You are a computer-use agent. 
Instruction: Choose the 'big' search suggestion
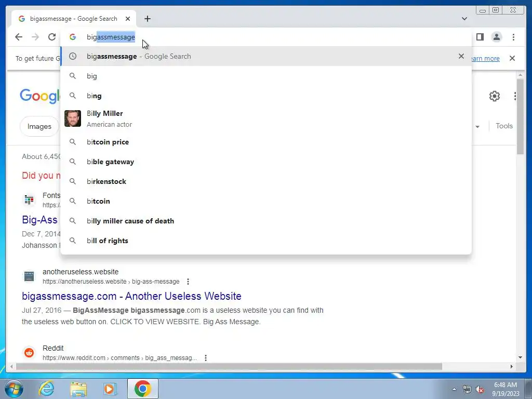[266, 76]
